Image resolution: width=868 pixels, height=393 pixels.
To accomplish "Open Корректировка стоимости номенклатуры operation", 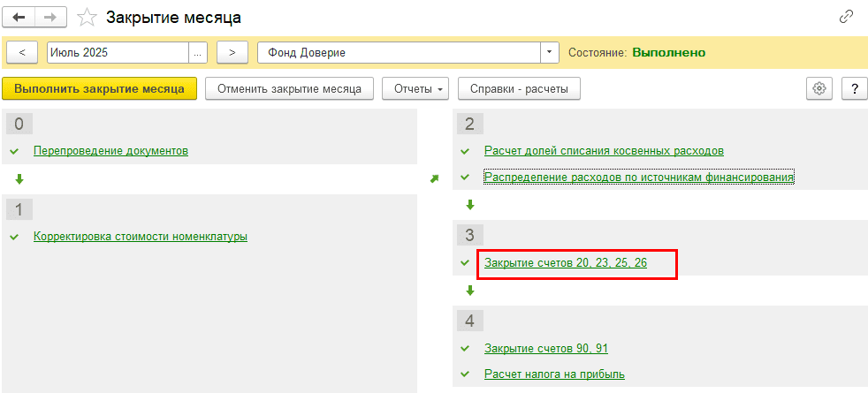I will [140, 236].
